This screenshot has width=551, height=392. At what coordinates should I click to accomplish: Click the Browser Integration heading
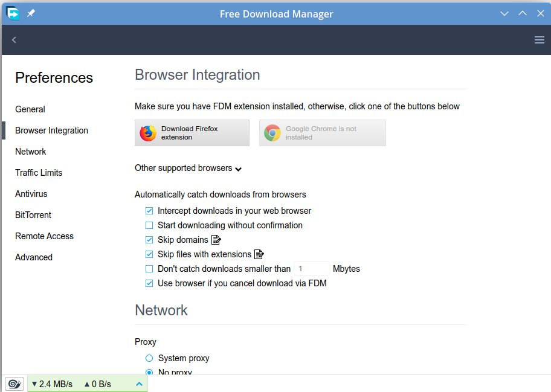198,75
